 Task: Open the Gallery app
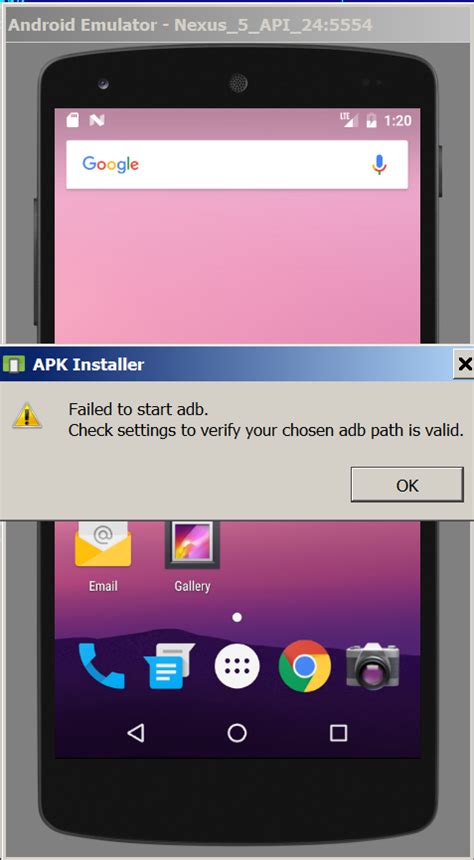point(192,556)
